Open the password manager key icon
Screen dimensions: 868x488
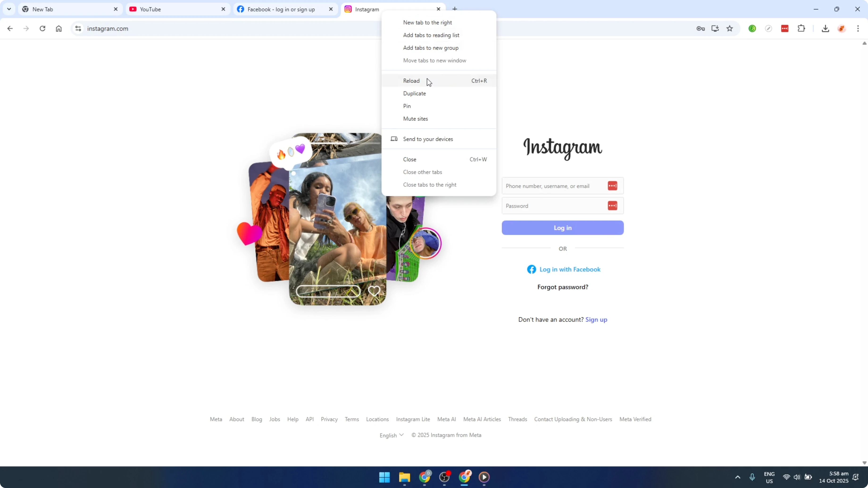(x=701, y=29)
